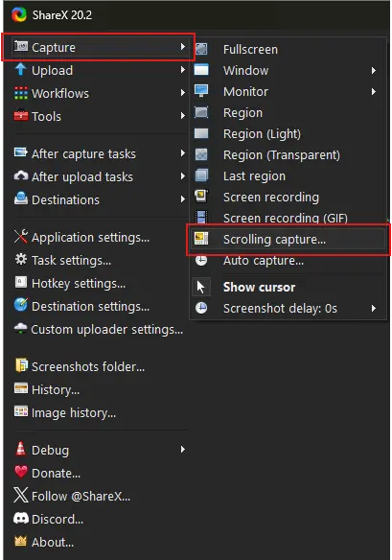Expand the Tools submenu arrow

pos(183,116)
